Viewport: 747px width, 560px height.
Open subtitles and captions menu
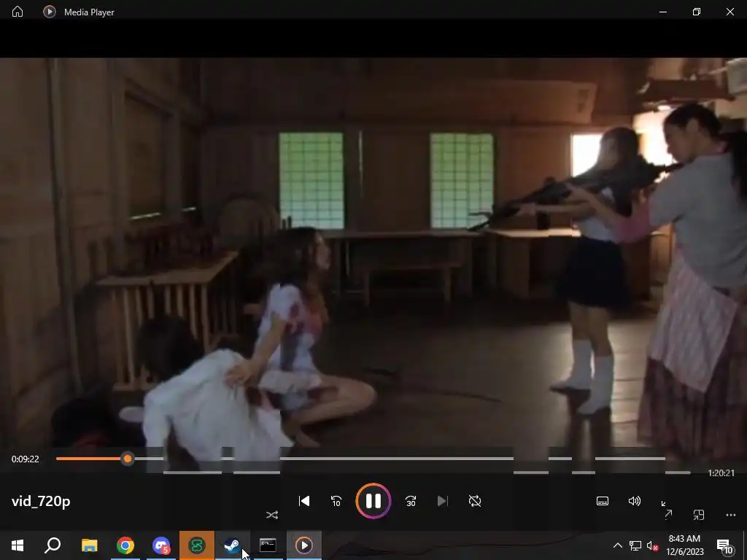pos(602,501)
